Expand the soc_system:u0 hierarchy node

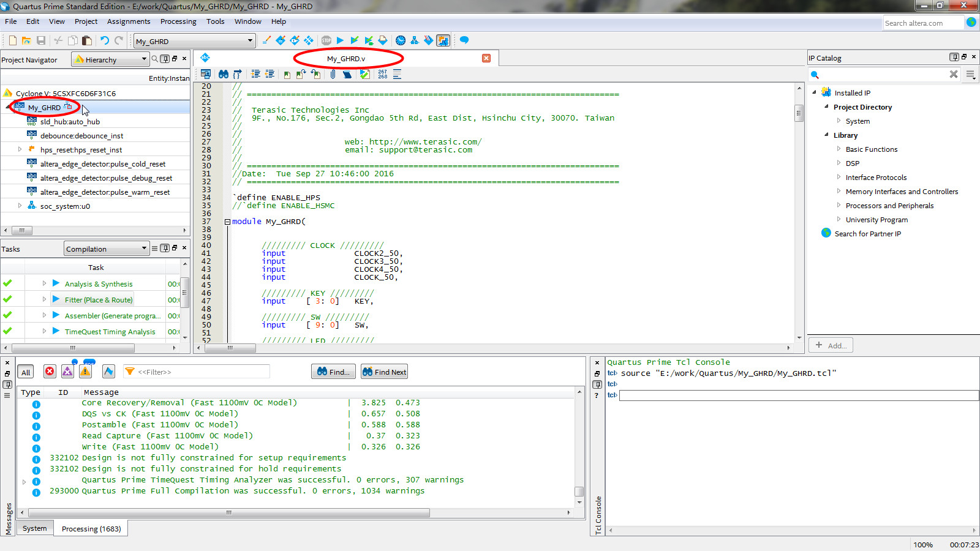[20, 206]
